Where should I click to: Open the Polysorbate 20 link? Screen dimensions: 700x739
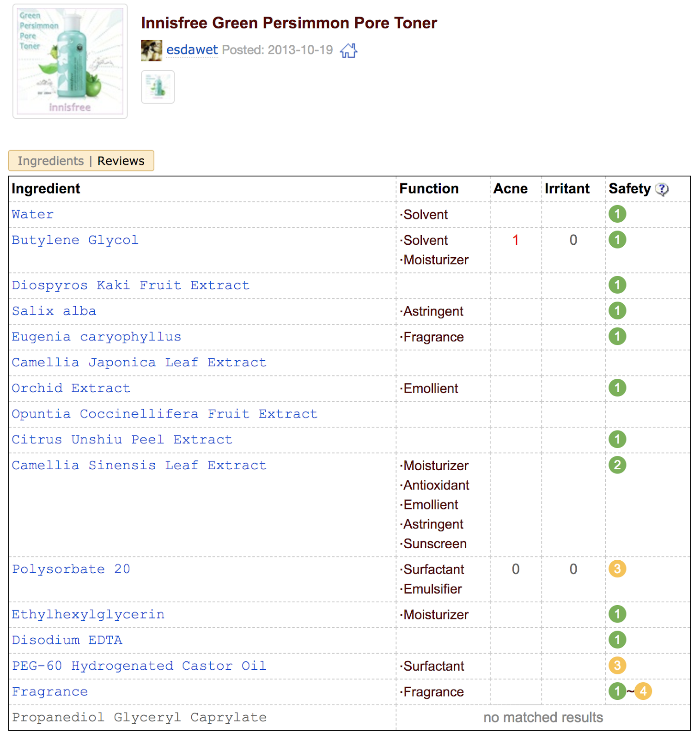click(71, 569)
